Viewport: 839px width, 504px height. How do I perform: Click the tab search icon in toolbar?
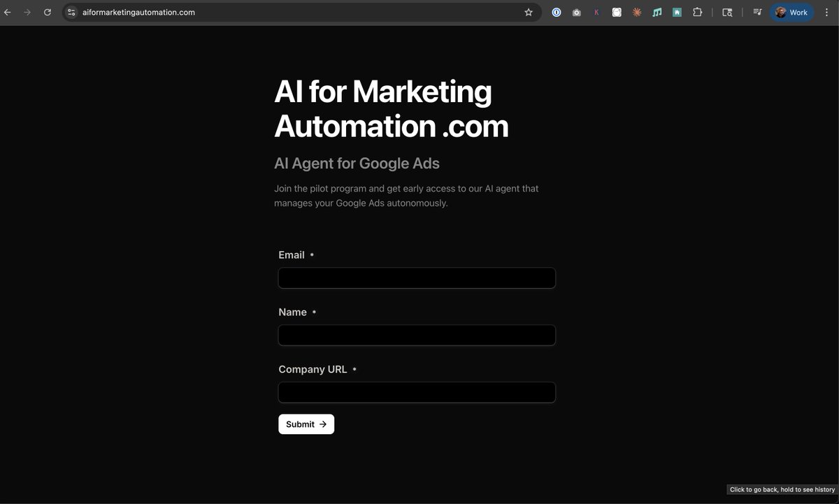click(x=727, y=13)
